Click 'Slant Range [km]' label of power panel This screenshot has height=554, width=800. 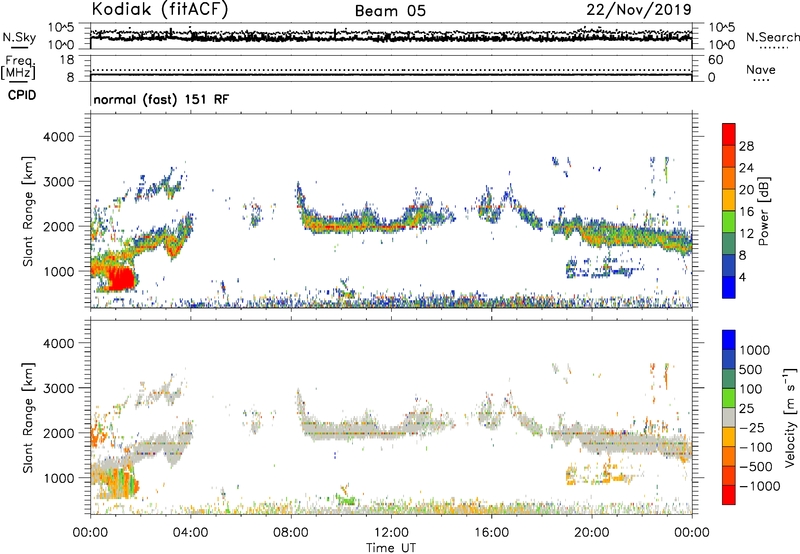pyautogui.click(x=28, y=211)
